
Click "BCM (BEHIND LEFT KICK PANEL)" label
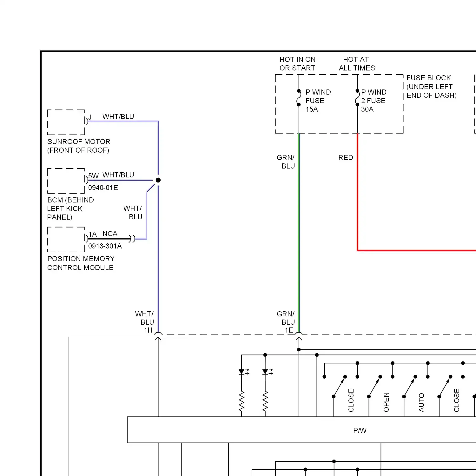coord(70,208)
